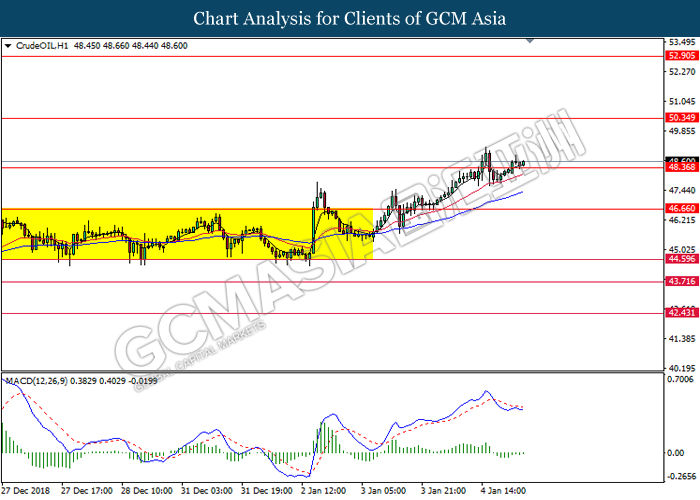Select the 46.660 red price label
The height and width of the screenshot is (500, 700).
pyautogui.click(x=682, y=208)
